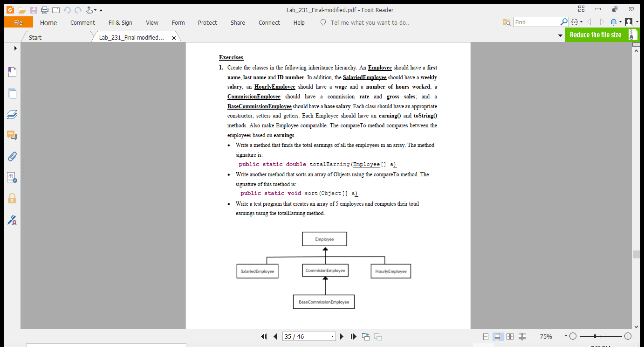Screen dimensions: 644x347
Task: Open the page number dropdown
Action: [x=332, y=336]
